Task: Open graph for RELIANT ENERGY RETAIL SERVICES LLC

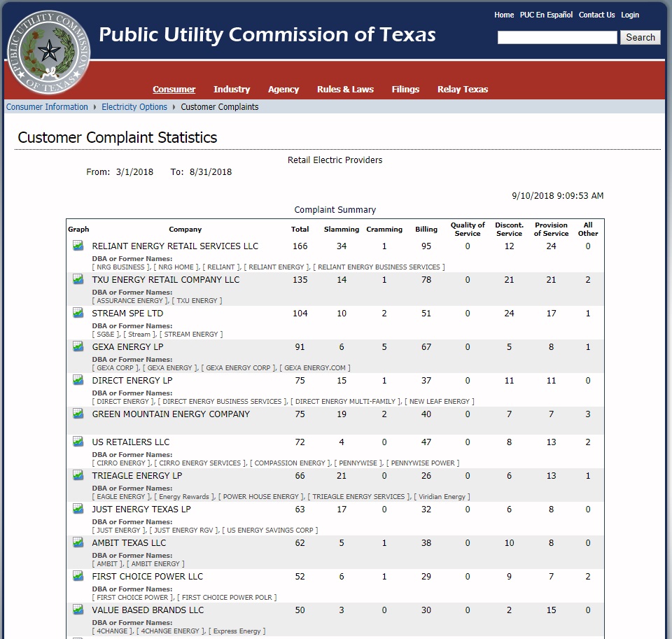Action: click(x=78, y=246)
